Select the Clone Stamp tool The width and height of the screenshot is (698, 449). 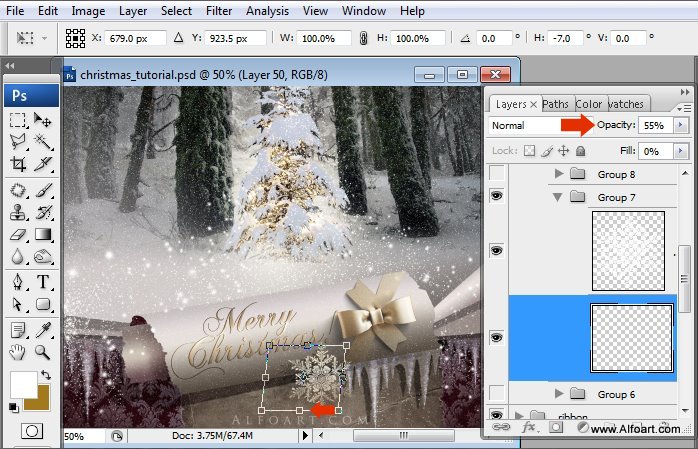(18, 213)
